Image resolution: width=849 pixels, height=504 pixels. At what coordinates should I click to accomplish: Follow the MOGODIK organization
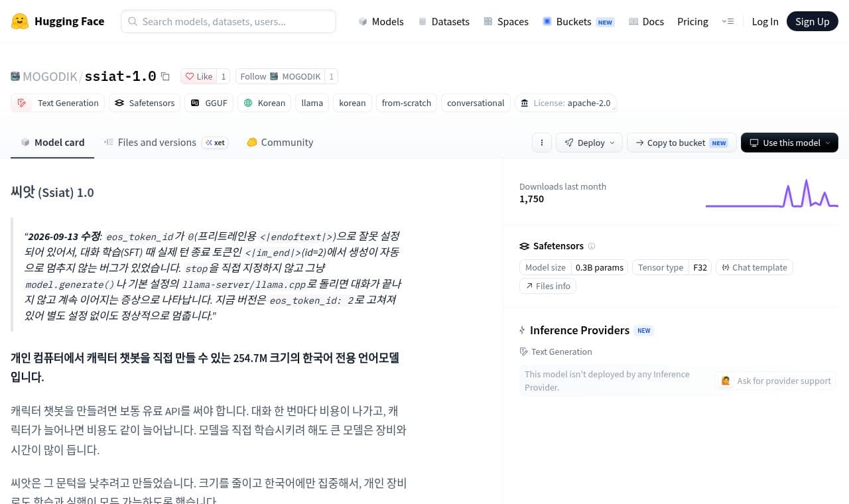pos(280,76)
